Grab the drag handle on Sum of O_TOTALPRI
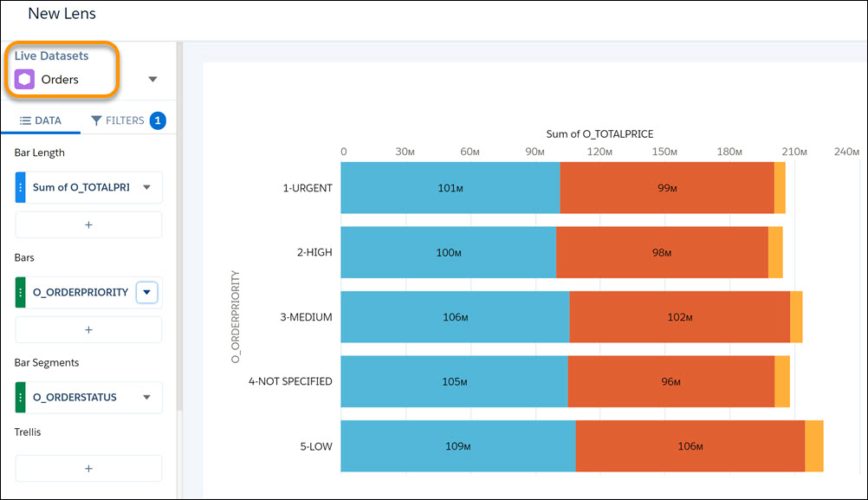 20,187
